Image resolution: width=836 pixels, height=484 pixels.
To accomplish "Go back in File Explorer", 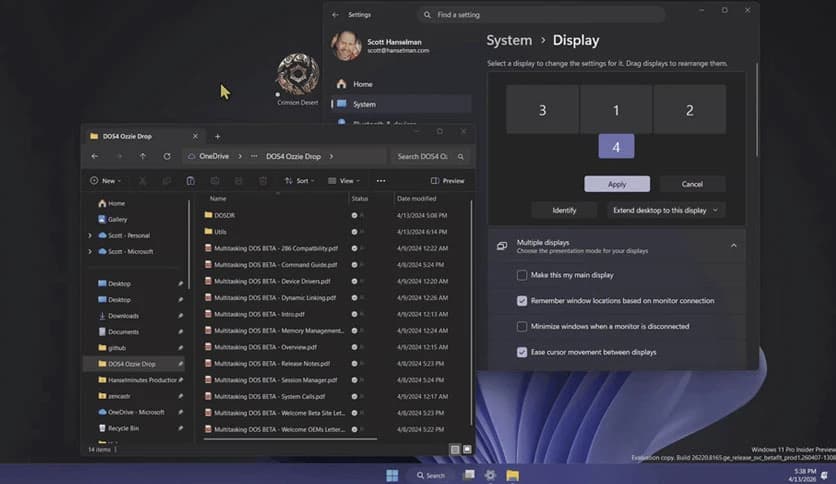I will pyautogui.click(x=95, y=156).
